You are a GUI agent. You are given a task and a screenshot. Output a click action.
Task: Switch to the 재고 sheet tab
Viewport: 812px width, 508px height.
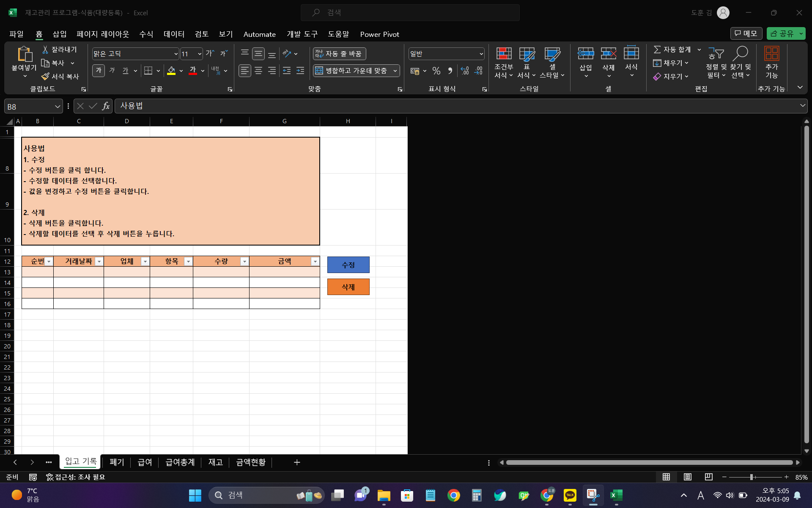[x=215, y=462]
